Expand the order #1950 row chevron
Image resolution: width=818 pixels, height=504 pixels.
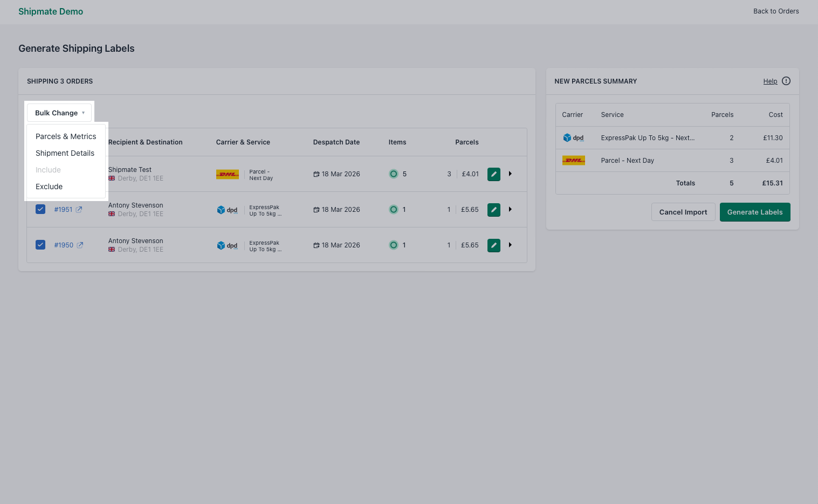510,245
